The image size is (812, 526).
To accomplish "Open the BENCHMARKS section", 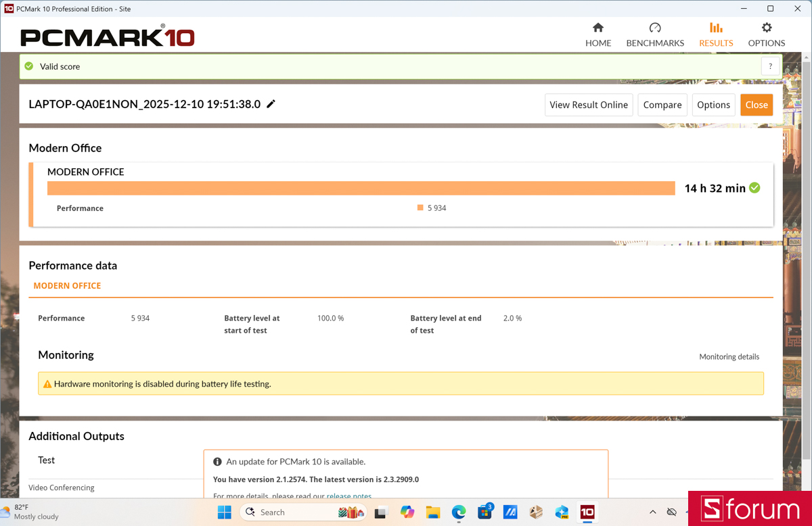I will tap(655, 34).
